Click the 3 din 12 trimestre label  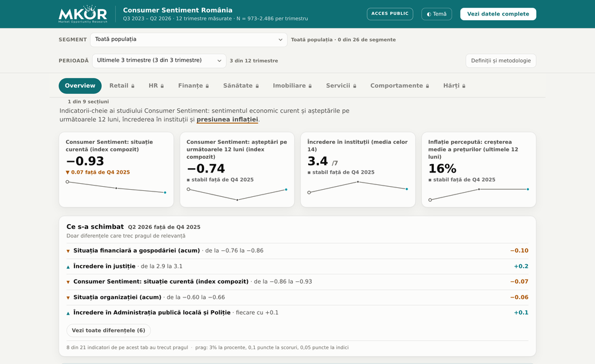pos(254,61)
